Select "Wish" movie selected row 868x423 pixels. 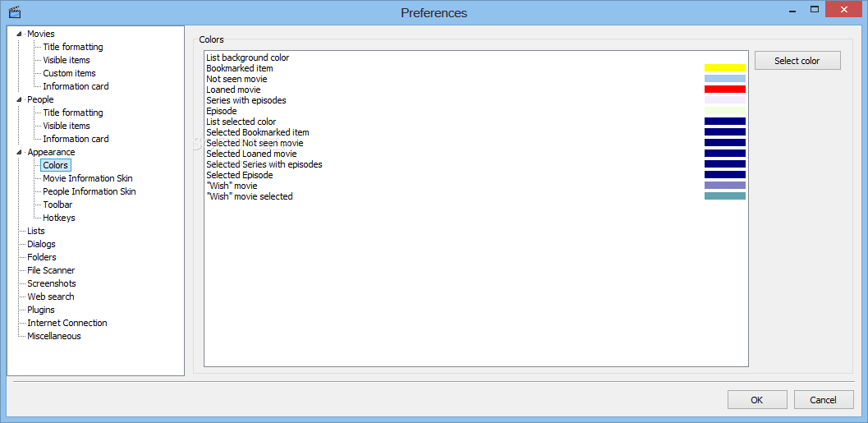(476, 196)
